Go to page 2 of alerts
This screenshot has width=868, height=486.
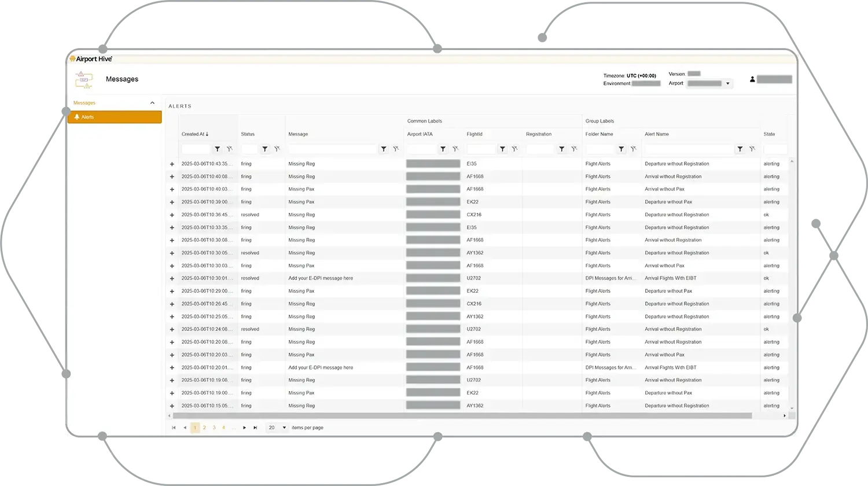coord(204,428)
